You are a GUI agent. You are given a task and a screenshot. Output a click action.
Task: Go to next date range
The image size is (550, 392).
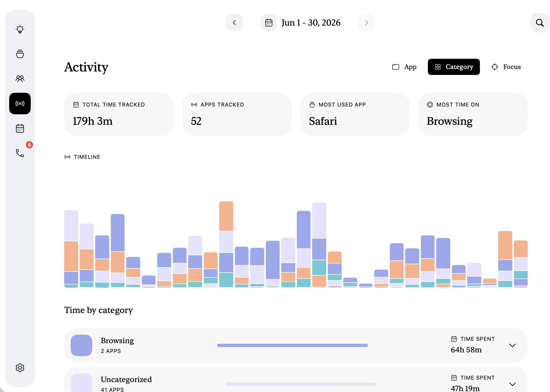(x=367, y=23)
